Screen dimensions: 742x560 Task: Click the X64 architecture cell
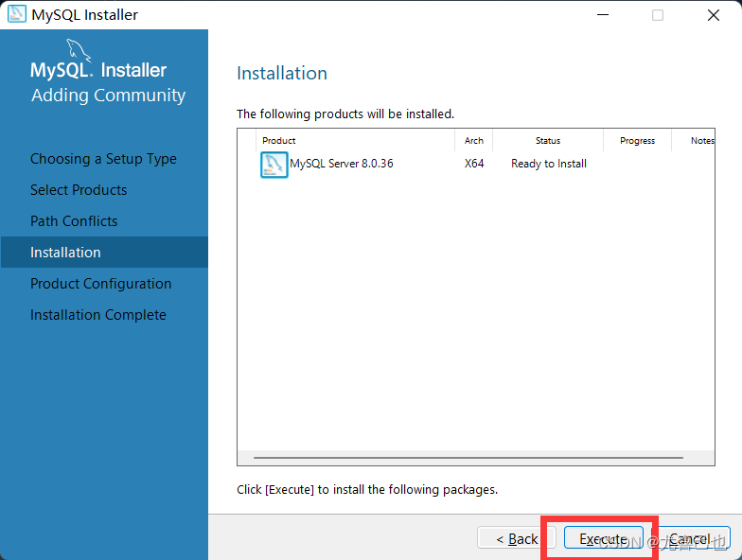[x=473, y=164]
